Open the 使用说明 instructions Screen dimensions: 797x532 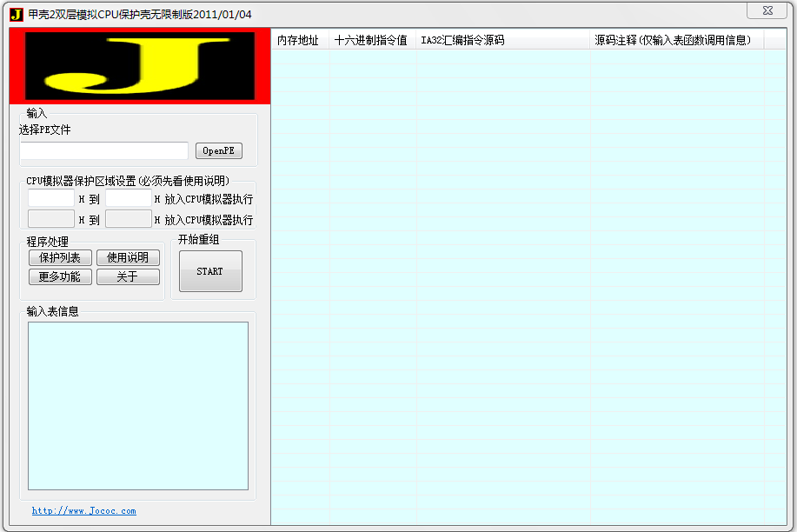(128, 257)
